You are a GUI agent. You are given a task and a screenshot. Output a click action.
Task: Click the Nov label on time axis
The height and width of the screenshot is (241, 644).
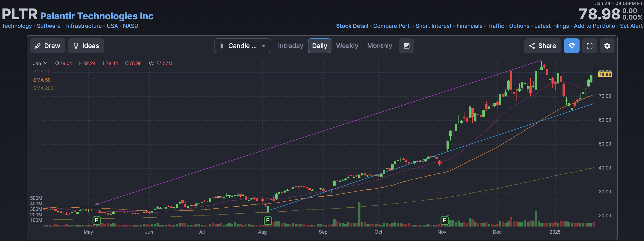442,232
